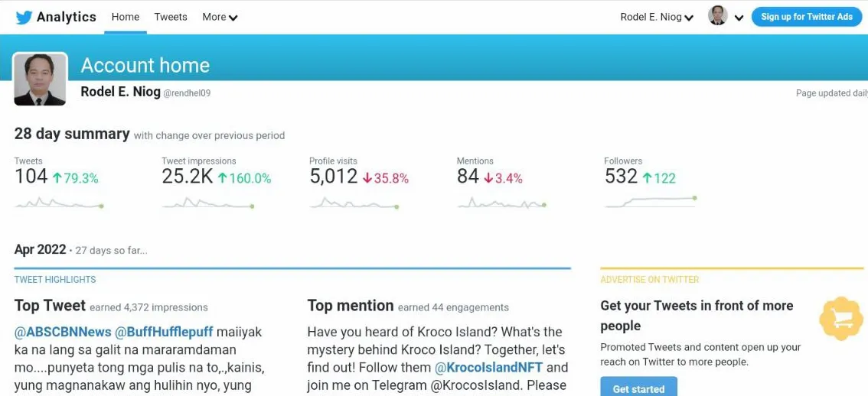This screenshot has width=868, height=396.
Task: Click the Tweets count 104
Action: tap(31, 177)
